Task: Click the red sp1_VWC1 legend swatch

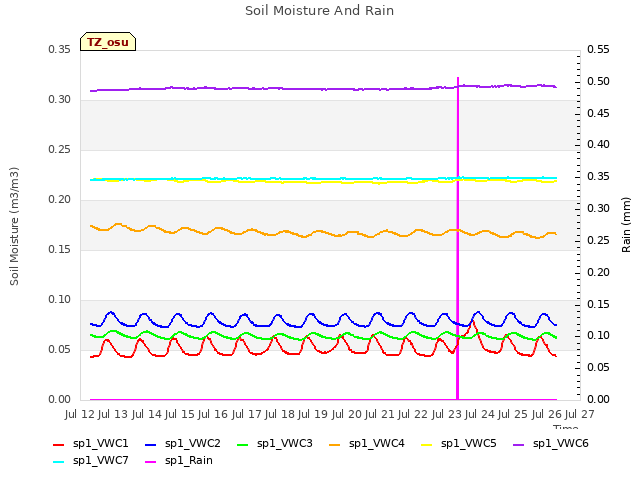Action: pos(59,444)
